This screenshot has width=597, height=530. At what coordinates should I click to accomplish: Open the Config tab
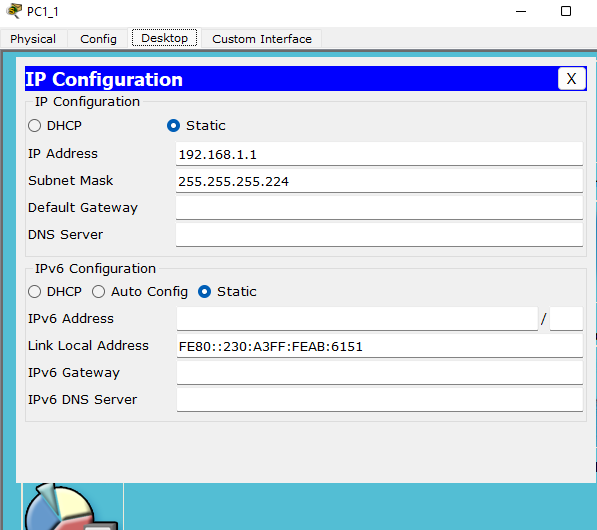coord(98,39)
